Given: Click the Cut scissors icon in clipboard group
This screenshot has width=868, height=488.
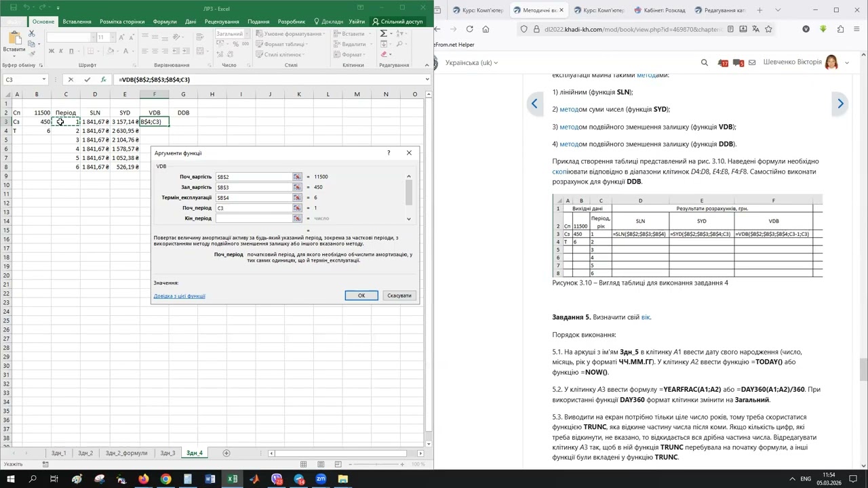Looking at the screenshot, I should (32, 35).
